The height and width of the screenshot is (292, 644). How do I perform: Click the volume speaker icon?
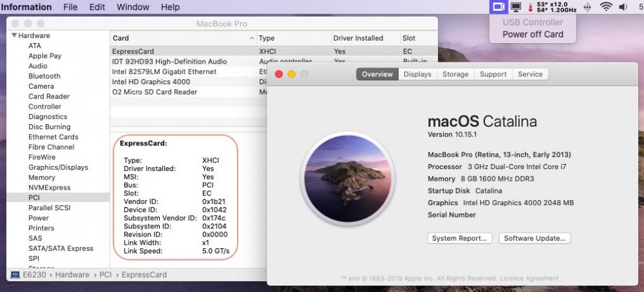coord(623,7)
